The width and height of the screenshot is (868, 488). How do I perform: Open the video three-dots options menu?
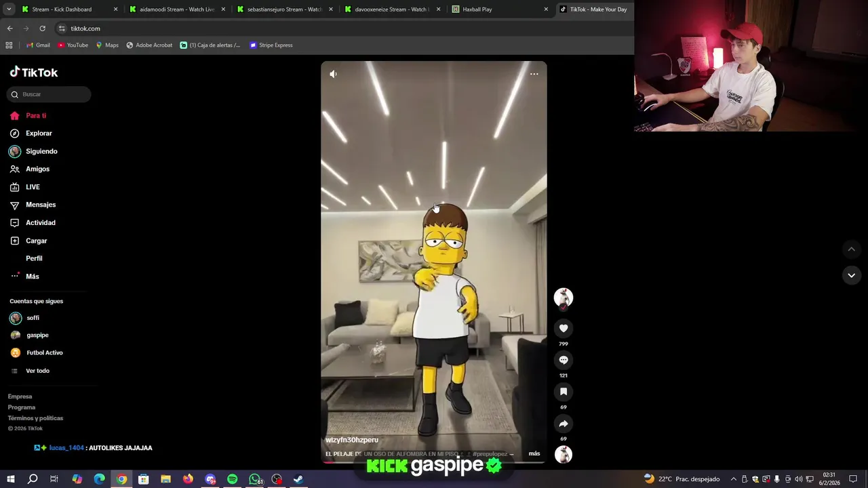pos(534,74)
